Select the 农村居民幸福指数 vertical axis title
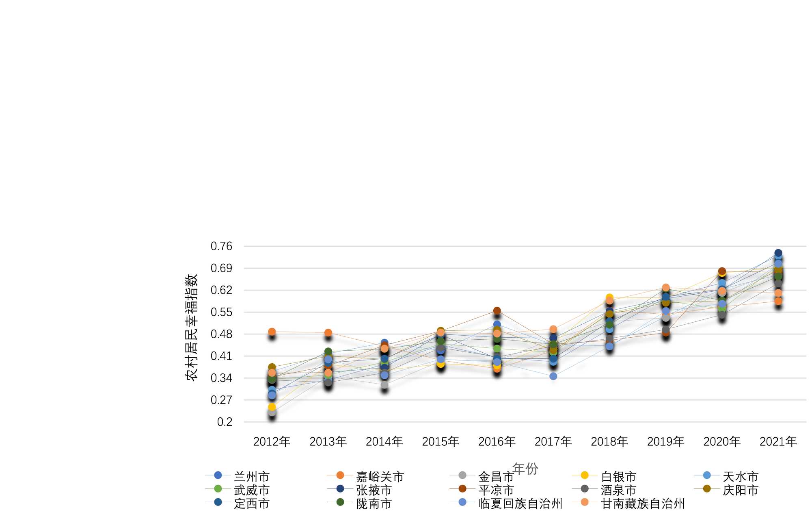 pyautogui.click(x=191, y=327)
